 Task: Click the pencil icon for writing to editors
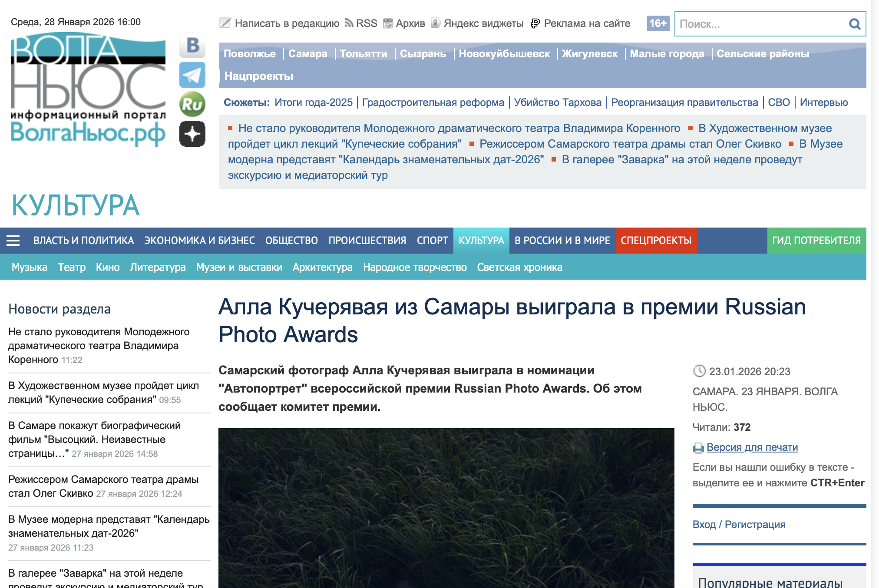(x=225, y=23)
